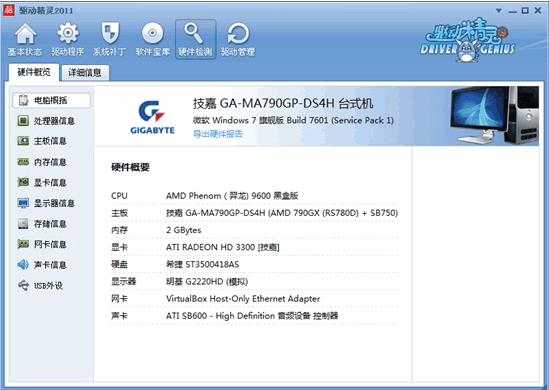Show 存储信息 storage entry
The width and height of the screenshot is (549, 390).
[x=42, y=224]
